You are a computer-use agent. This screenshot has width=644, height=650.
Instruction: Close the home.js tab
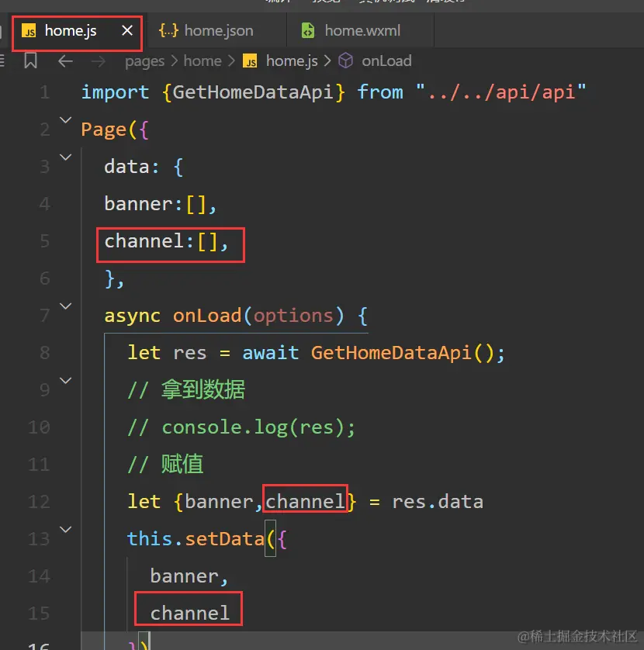tap(127, 31)
